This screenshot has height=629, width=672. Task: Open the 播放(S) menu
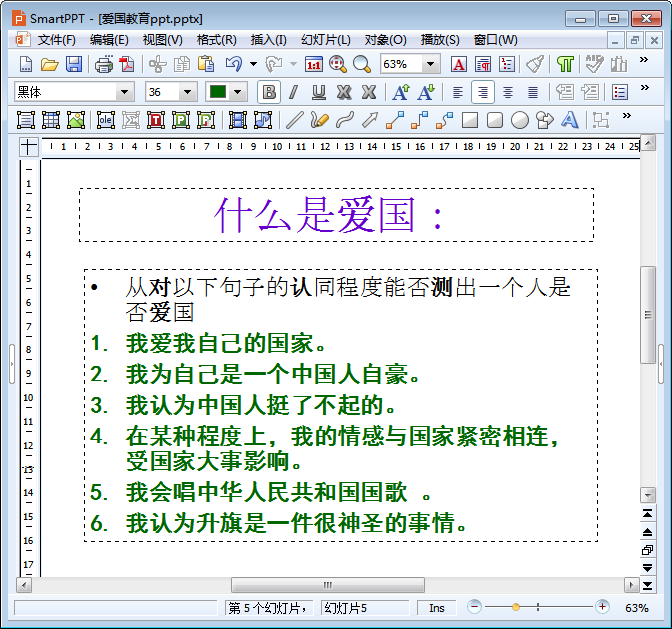coord(440,40)
